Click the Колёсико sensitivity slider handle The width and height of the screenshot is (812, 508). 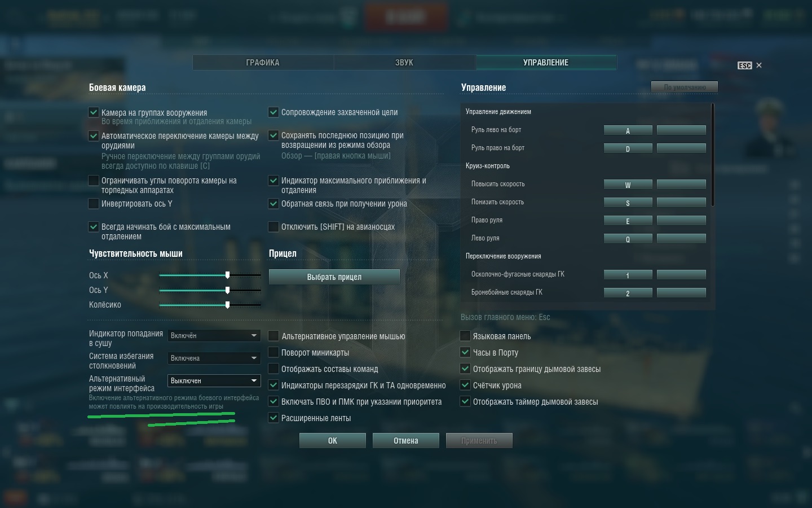click(227, 304)
